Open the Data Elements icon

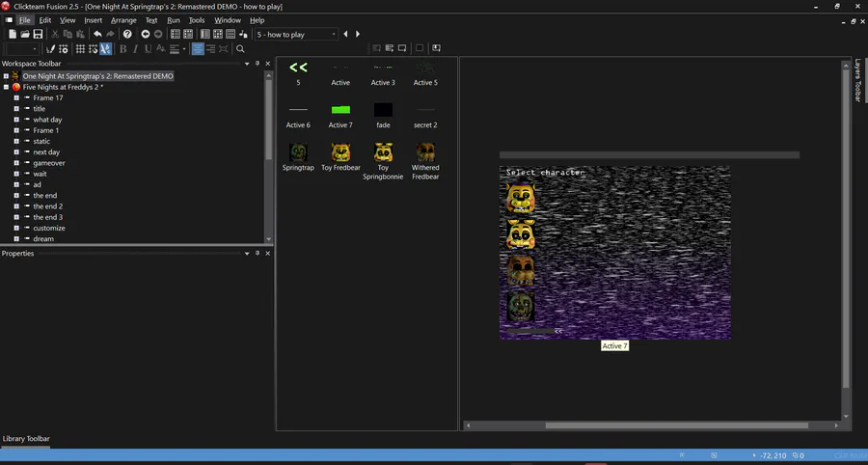(x=231, y=35)
